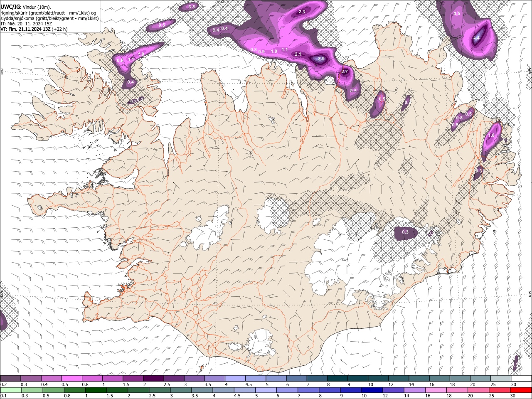Click the 'IT: Mið. 20. 11. 2024 15Z' line

point(26,24)
